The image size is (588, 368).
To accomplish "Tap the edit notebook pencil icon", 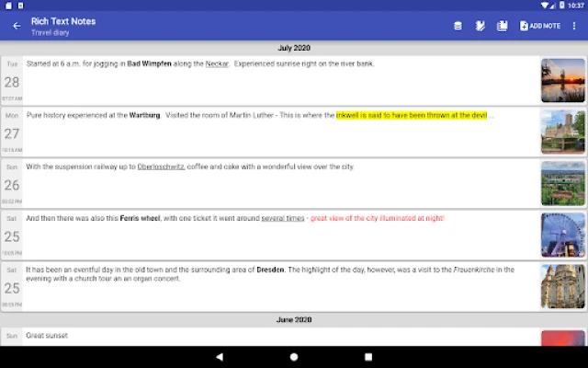I will pyautogui.click(x=480, y=26).
